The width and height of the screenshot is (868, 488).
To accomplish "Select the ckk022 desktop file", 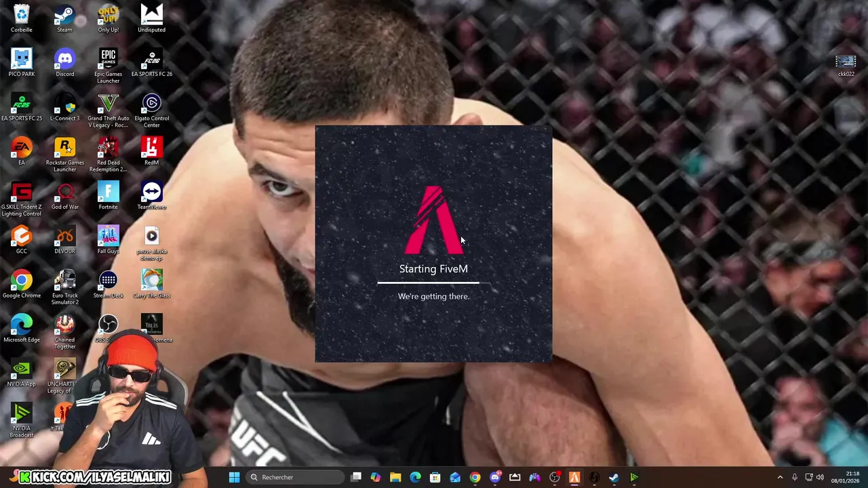I will (x=846, y=66).
